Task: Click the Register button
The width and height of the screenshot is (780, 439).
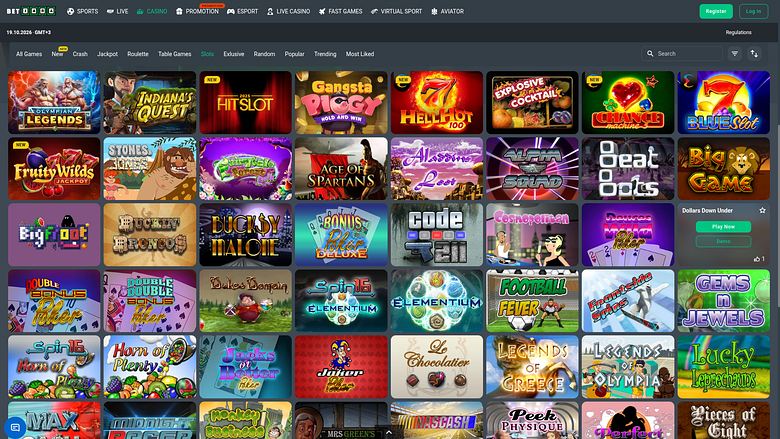Action: click(x=716, y=11)
